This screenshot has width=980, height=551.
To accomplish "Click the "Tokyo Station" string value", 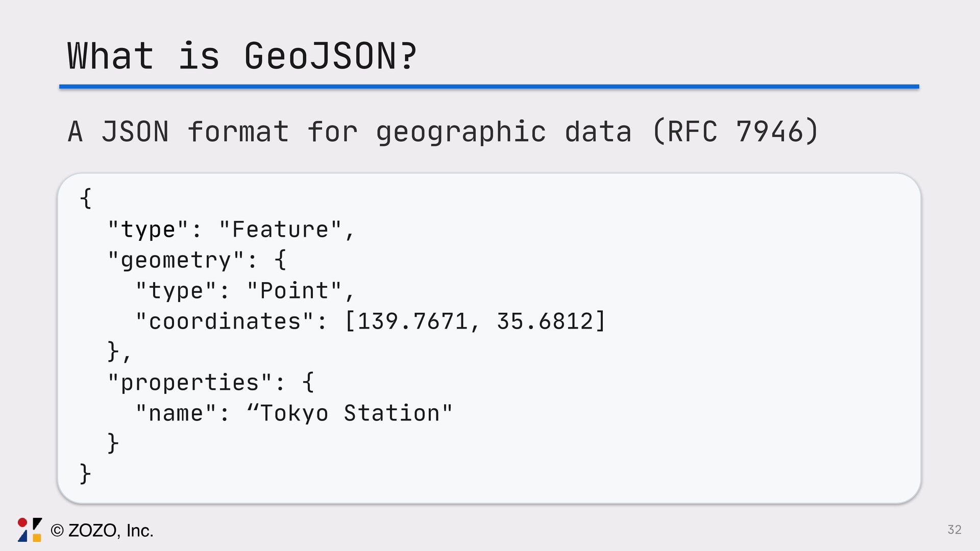I will (350, 413).
